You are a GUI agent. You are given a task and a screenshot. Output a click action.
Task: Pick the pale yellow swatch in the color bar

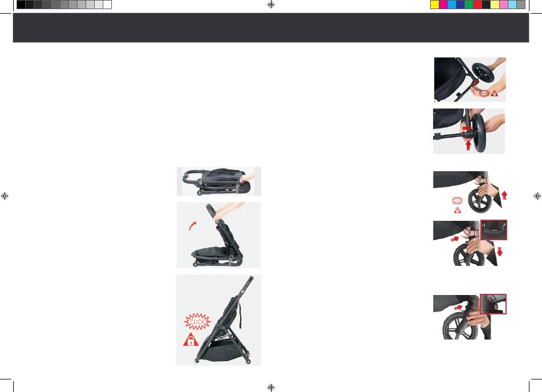click(495, 5)
